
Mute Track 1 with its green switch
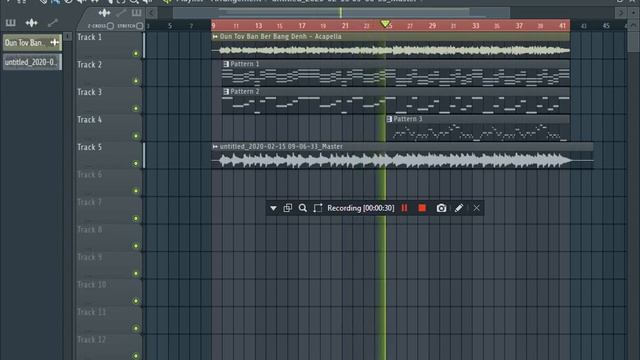136,53
